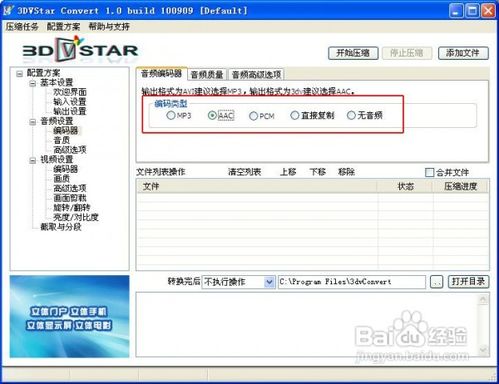The height and width of the screenshot is (384, 499).
Task: Switch to the 音频高级选项 tab
Action: coord(256,75)
